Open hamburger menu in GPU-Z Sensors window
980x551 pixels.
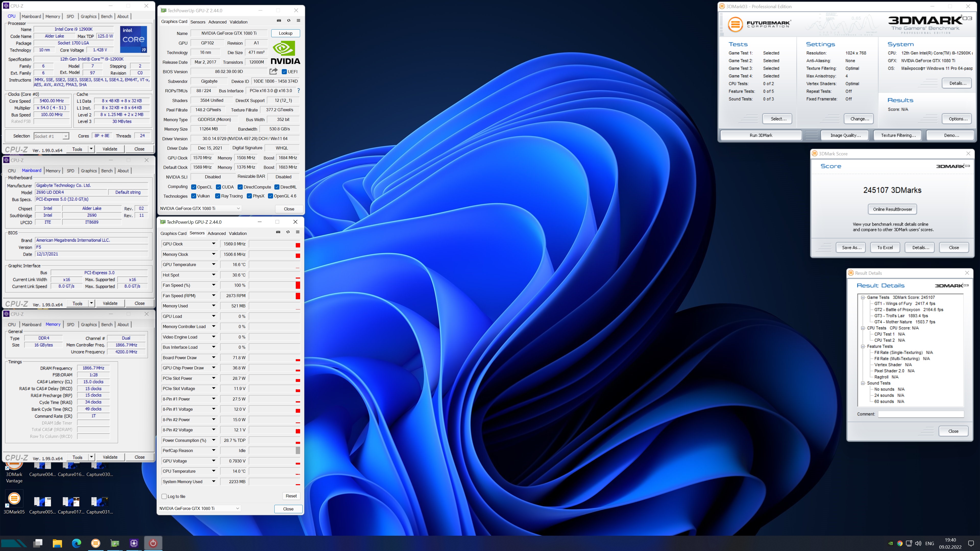[298, 232]
